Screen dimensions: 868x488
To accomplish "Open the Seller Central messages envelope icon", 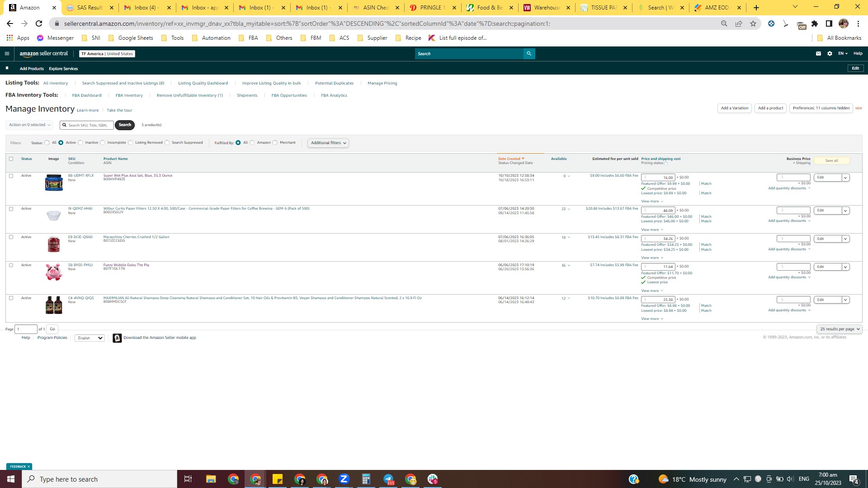I will [x=818, y=53].
